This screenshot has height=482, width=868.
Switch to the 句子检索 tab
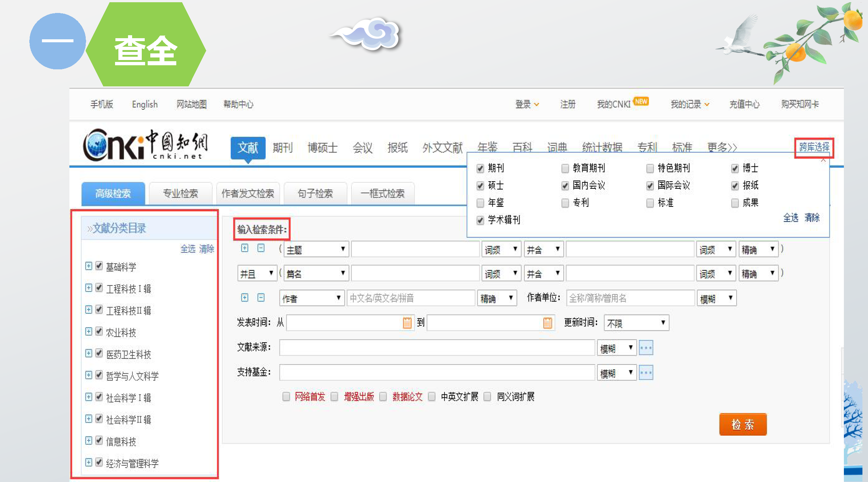point(315,194)
